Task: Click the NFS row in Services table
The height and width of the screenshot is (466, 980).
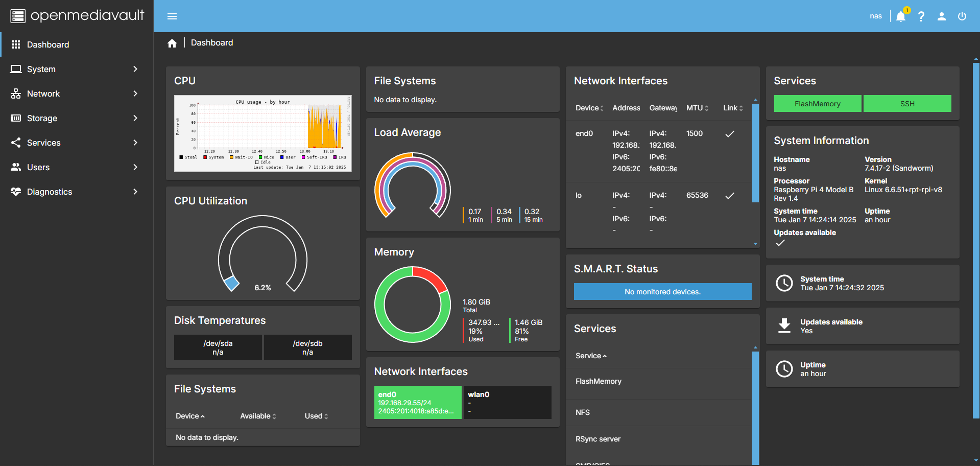Action: click(659, 413)
